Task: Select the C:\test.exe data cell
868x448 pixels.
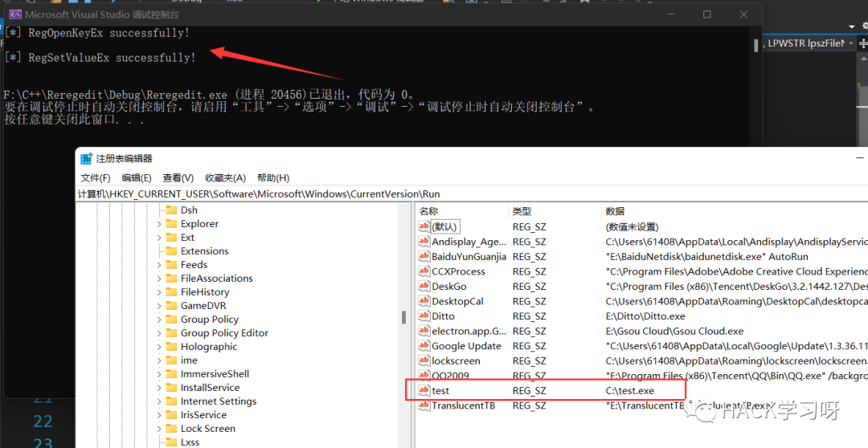Action: point(630,390)
